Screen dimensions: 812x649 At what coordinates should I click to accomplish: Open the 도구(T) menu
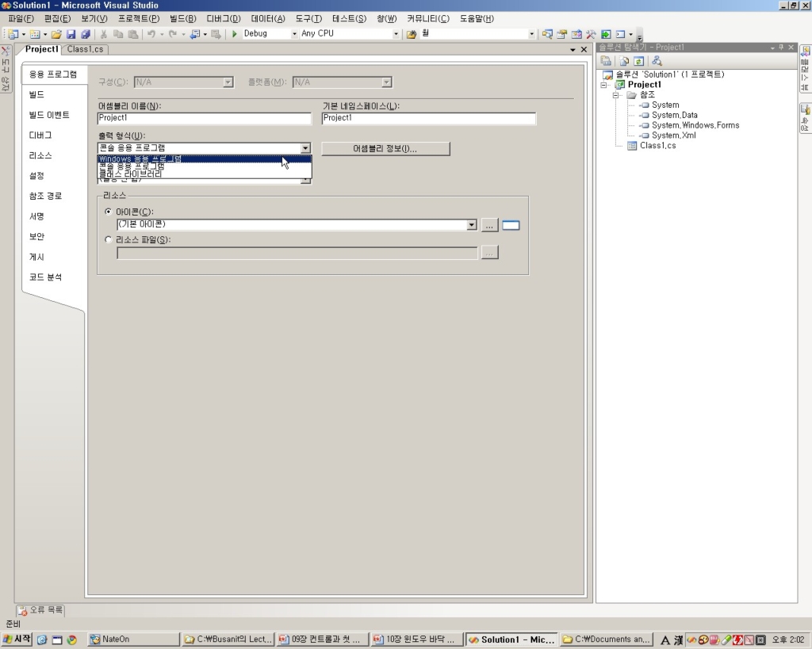[308, 19]
